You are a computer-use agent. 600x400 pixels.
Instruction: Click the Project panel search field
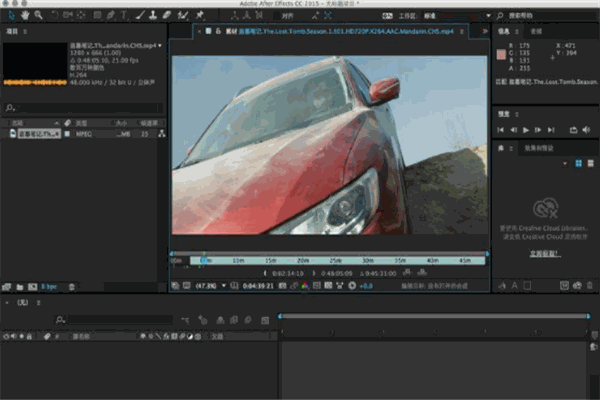tap(83, 108)
